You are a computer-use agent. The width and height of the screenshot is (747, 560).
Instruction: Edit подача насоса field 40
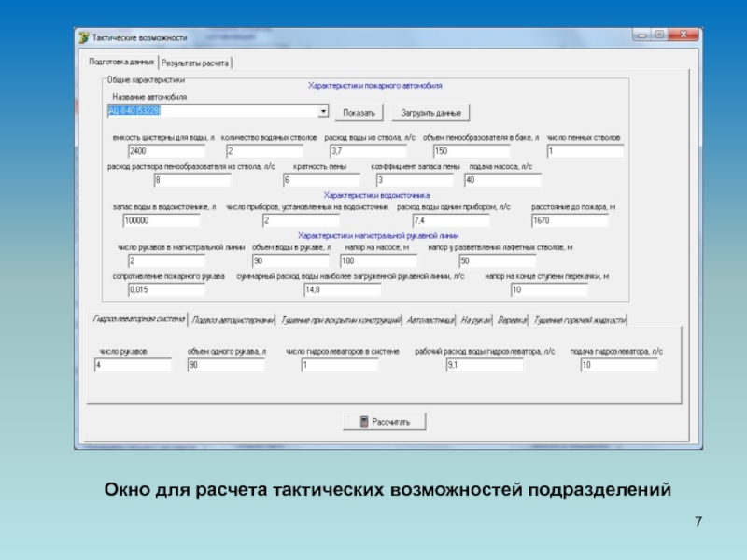coord(502,180)
